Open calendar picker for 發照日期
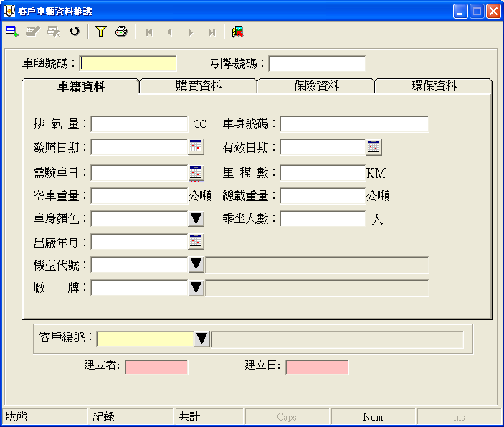Viewport: 504px width, 427px height. 196,147
